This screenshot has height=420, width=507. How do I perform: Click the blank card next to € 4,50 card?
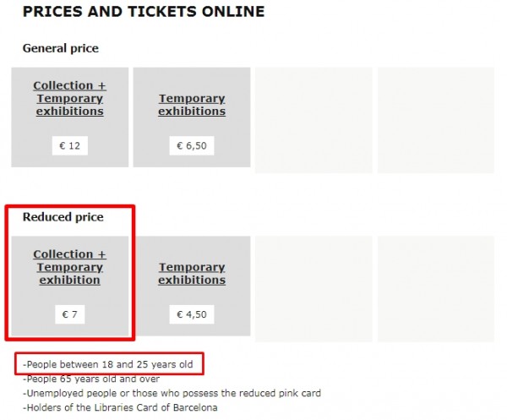313,289
